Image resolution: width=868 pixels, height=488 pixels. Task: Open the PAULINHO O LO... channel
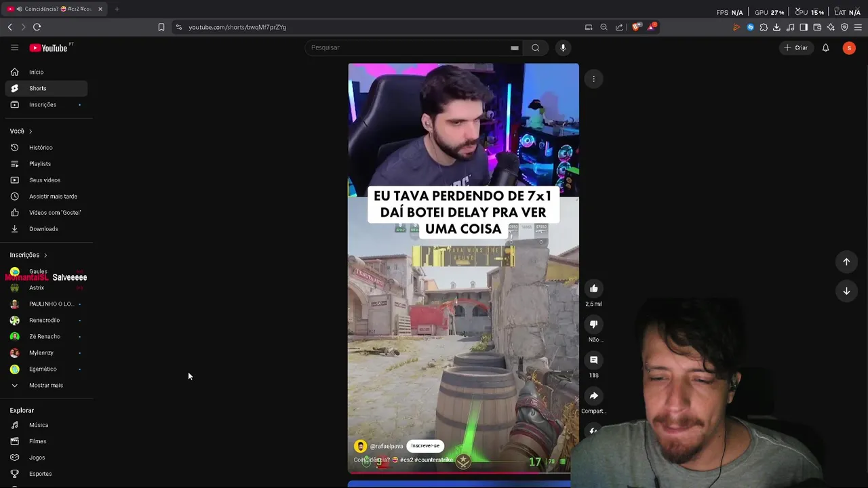pos(46,304)
